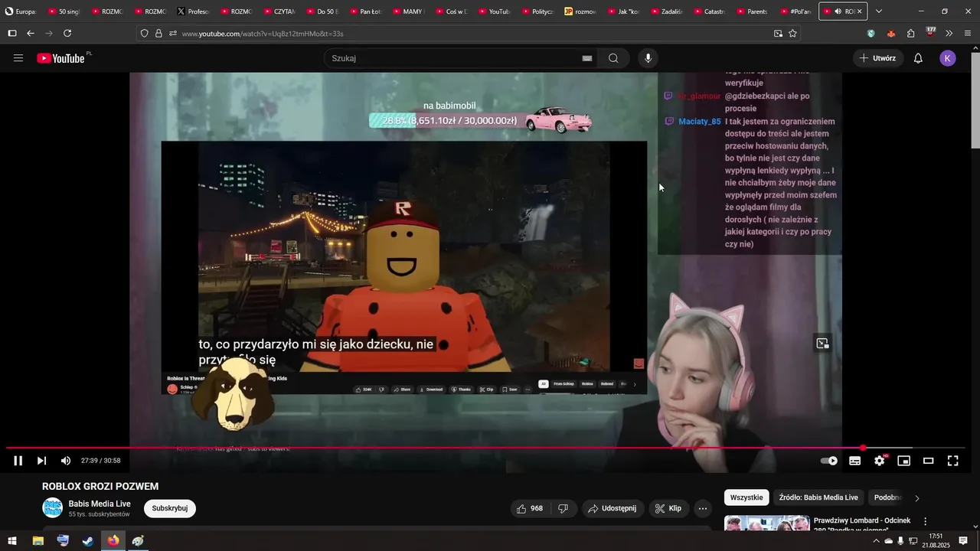This screenshot has width=980, height=551.
Task: Start voice search with the microphone
Action: pos(648,58)
